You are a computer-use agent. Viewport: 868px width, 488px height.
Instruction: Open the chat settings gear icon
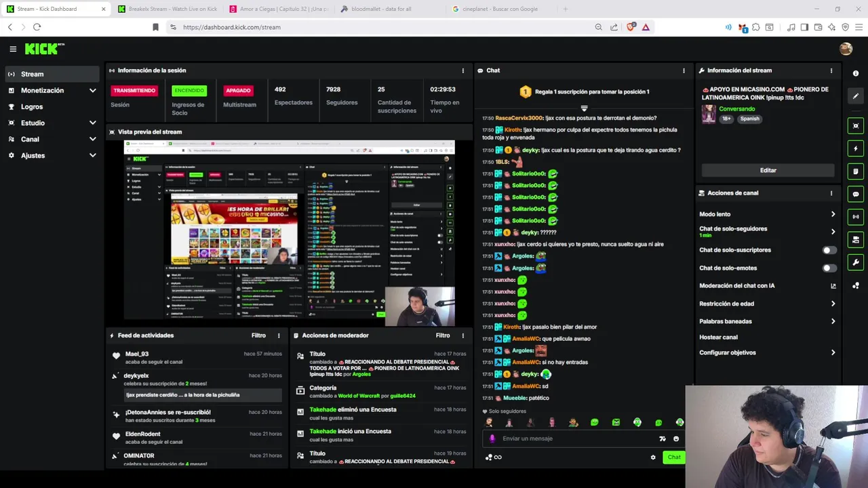[653, 457]
